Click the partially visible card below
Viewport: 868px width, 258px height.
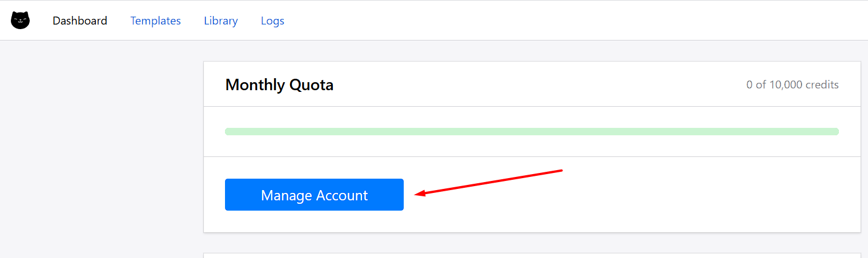(x=532, y=256)
